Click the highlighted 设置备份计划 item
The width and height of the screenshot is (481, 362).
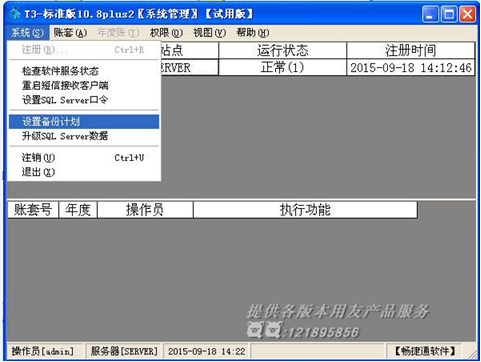tap(84, 122)
